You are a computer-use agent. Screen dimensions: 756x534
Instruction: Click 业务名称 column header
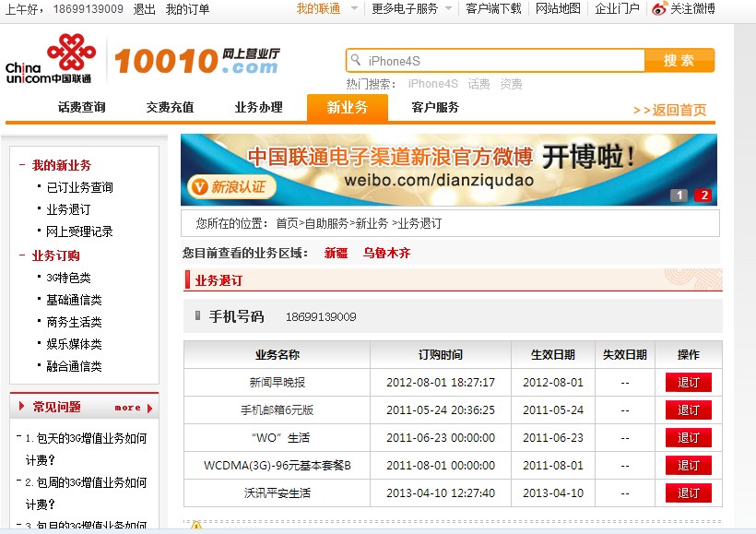(278, 354)
